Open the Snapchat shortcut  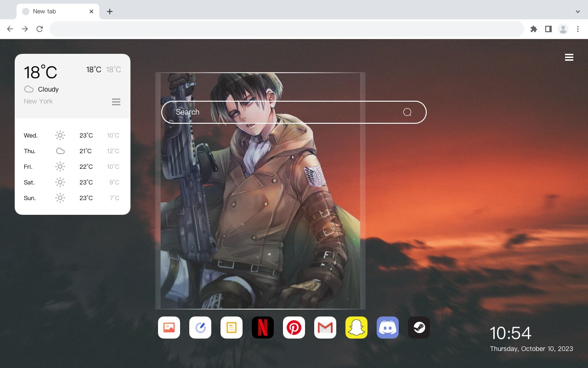[x=356, y=328]
